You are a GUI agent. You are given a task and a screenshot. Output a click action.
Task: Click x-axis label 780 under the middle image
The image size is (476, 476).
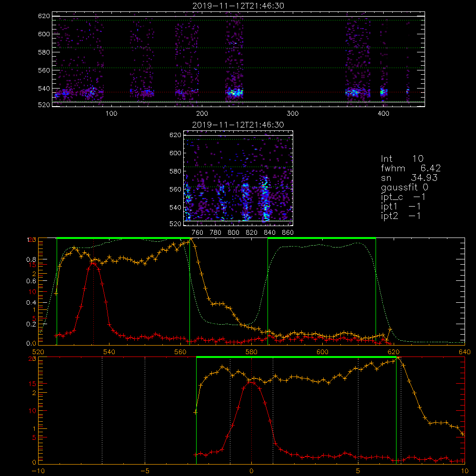click(216, 233)
